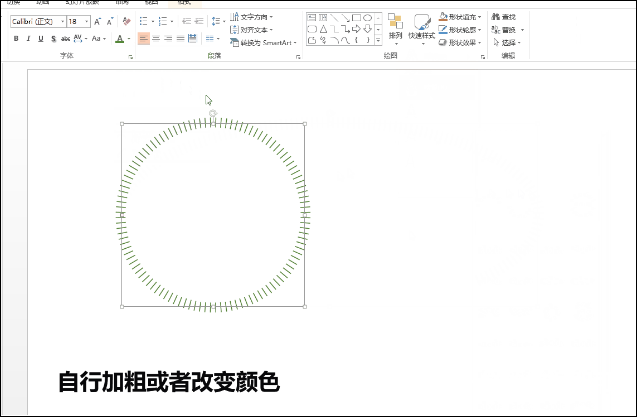Open the 文字方向 text direction menu

pos(251,17)
